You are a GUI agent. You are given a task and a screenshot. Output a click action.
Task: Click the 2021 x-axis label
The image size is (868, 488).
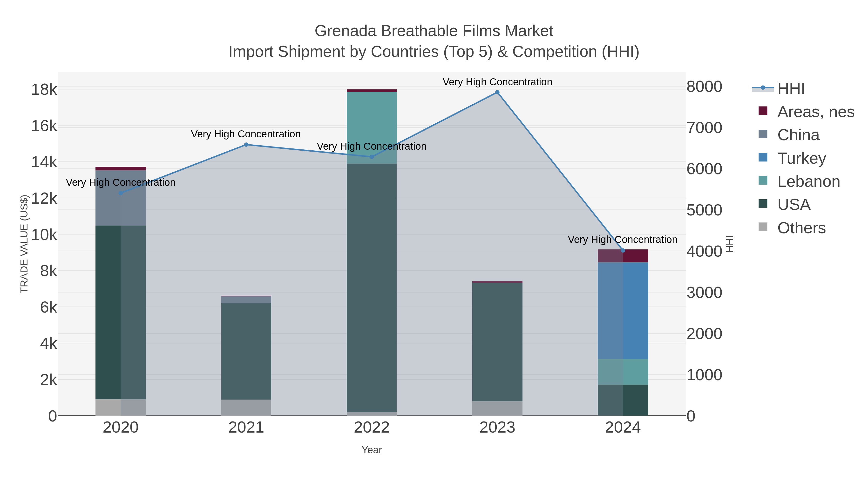point(246,428)
